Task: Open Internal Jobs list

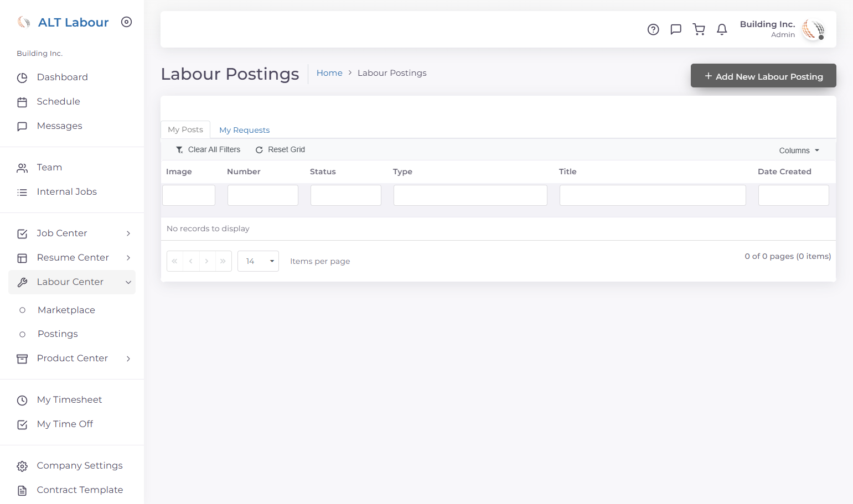Action: pos(72,192)
